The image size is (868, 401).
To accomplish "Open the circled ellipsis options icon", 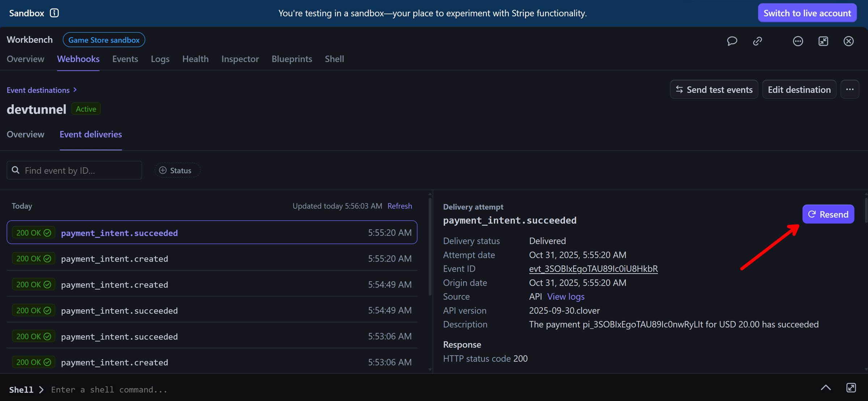I will point(798,41).
